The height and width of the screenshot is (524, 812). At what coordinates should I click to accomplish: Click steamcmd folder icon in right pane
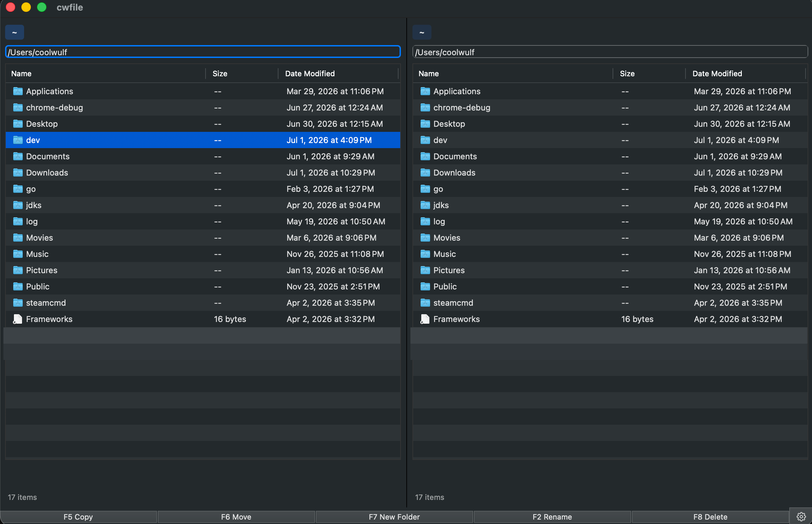click(425, 303)
